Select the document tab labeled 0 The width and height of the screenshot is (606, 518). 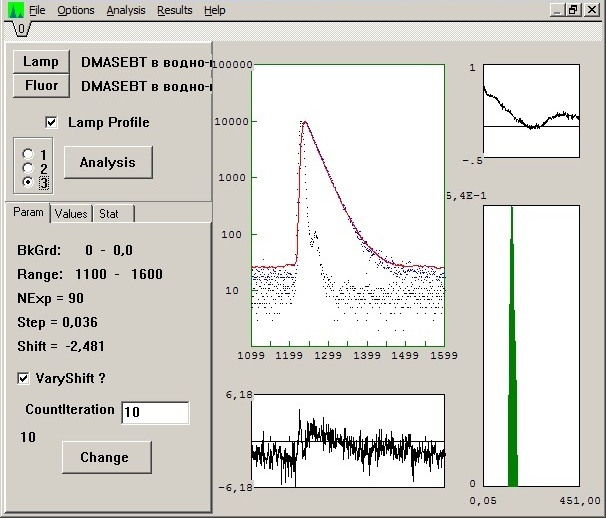tap(21, 29)
